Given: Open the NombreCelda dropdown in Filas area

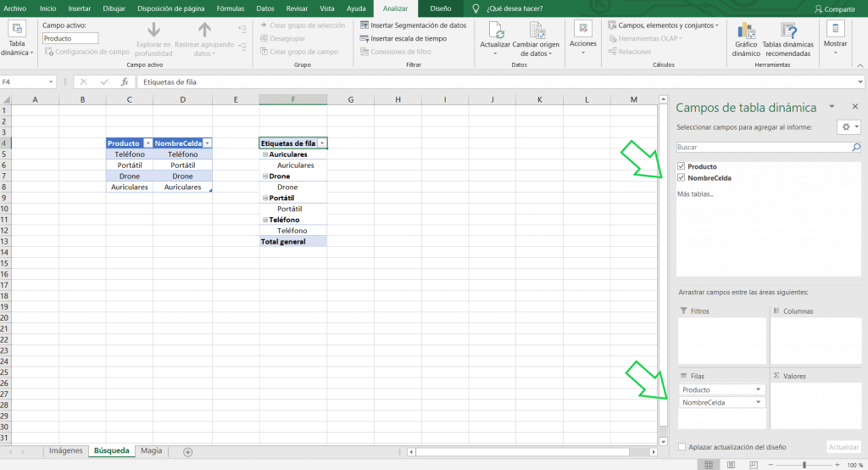Looking at the screenshot, I should click(759, 402).
